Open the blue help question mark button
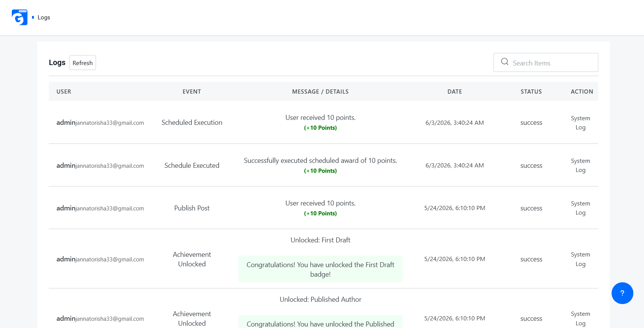 (622, 293)
